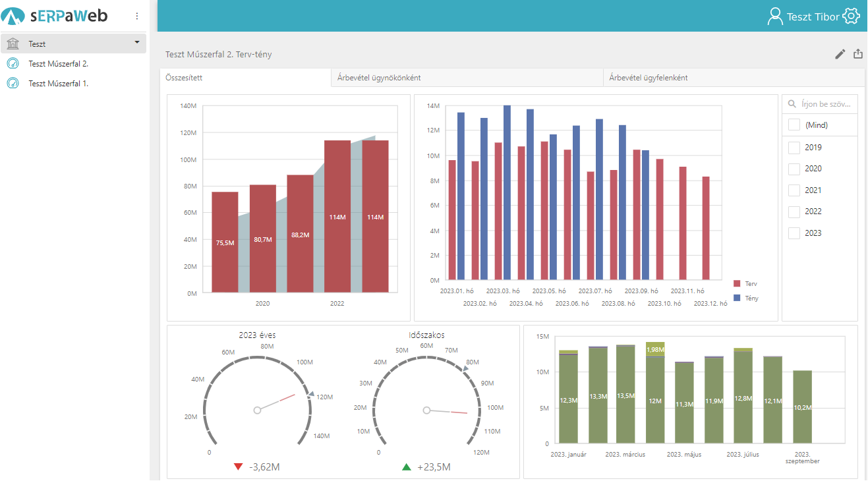Open the three-dot sidebar menu
Viewport: 868px width, 481px height.
[x=137, y=16]
